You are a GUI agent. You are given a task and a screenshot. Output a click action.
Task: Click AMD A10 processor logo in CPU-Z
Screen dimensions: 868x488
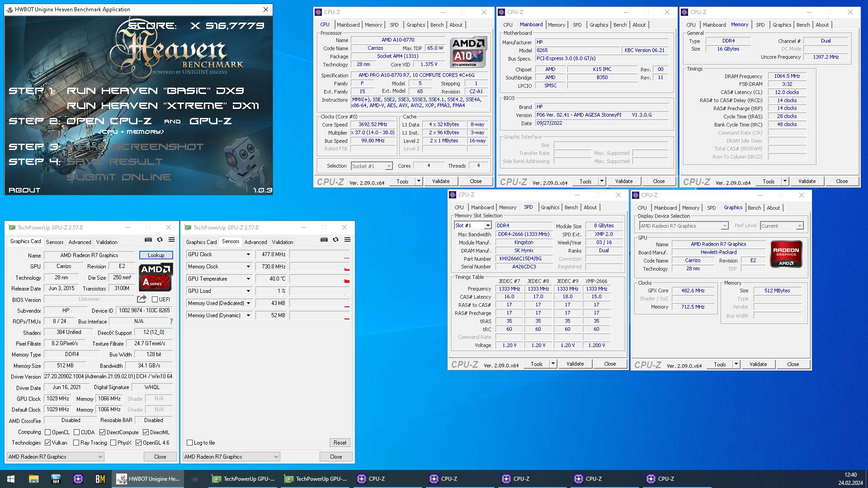point(469,52)
